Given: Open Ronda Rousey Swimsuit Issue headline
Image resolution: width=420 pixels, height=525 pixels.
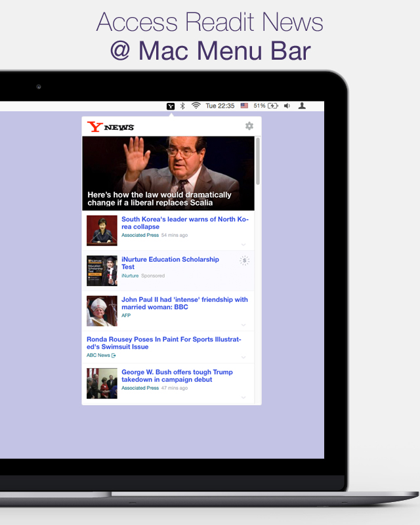Looking at the screenshot, I should pyautogui.click(x=164, y=343).
